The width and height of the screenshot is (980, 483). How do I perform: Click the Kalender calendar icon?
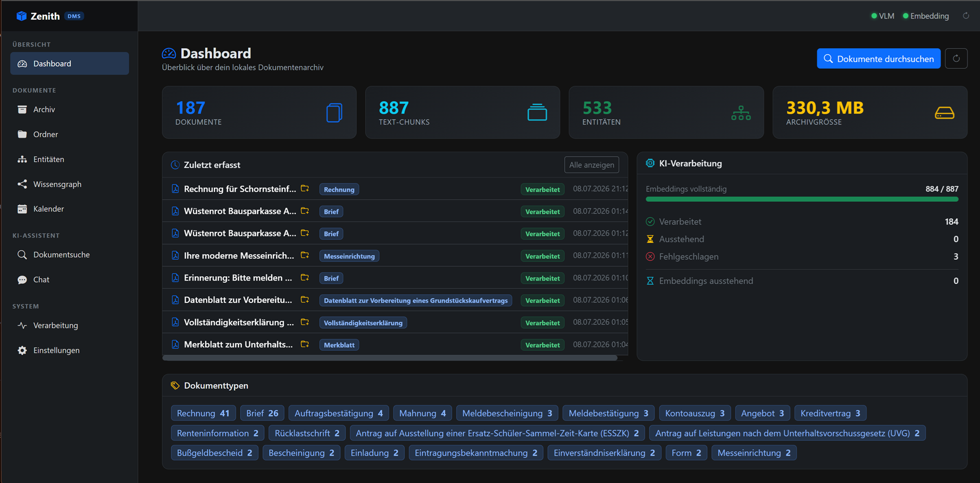click(22, 209)
